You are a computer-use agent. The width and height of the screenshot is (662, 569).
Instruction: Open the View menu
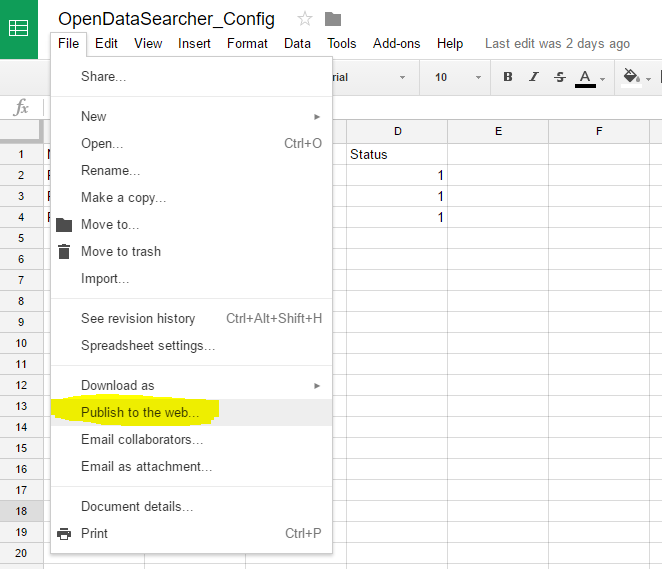148,43
